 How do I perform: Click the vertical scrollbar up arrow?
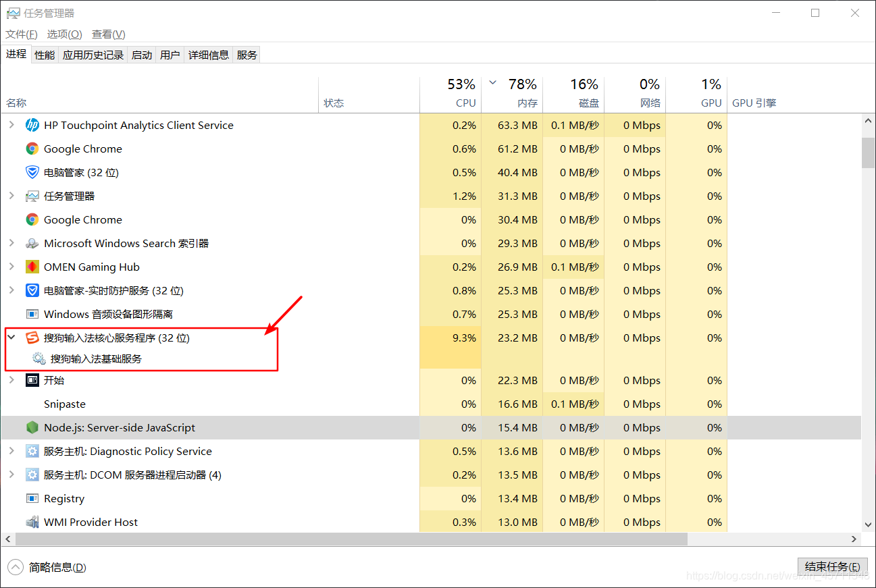click(x=868, y=120)
